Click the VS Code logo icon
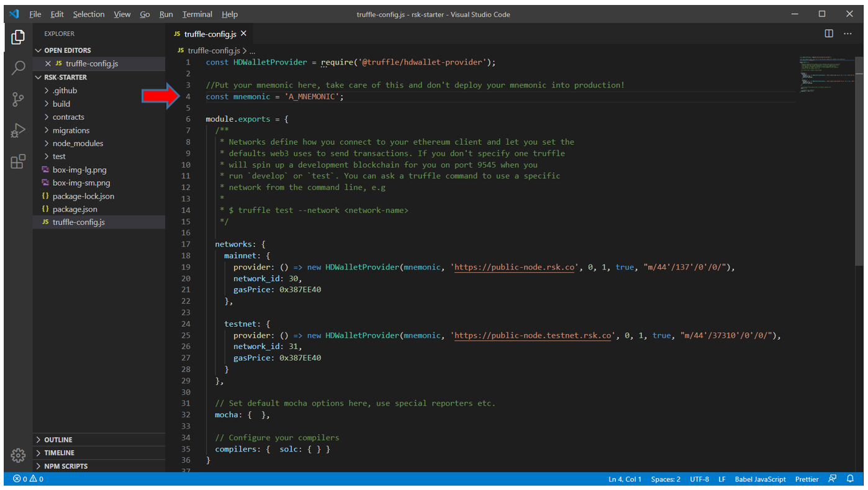 click(x=14, y=14)
